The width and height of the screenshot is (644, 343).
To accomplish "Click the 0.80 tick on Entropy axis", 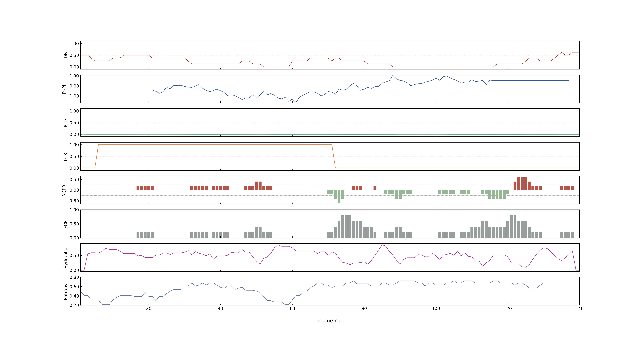I will click(74, 277).
